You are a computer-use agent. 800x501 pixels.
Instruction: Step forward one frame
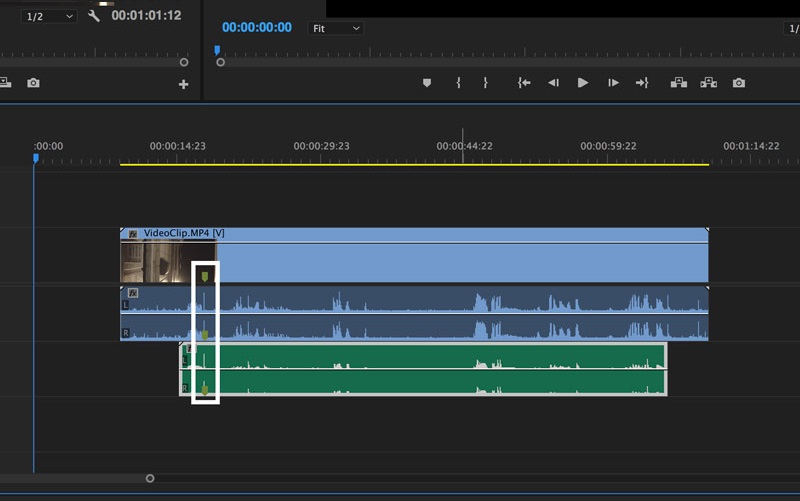[x=613, y=83]
